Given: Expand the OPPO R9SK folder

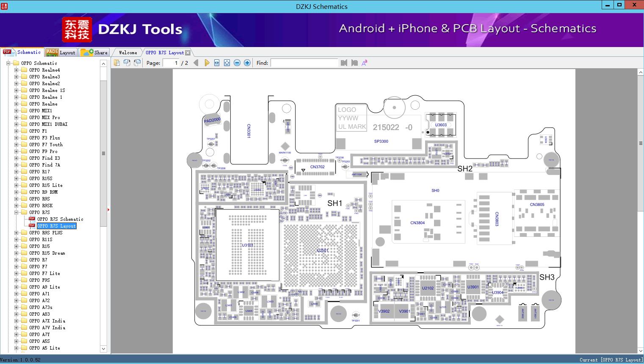Looking at the screenshot, I should click(x=16, y=206).
